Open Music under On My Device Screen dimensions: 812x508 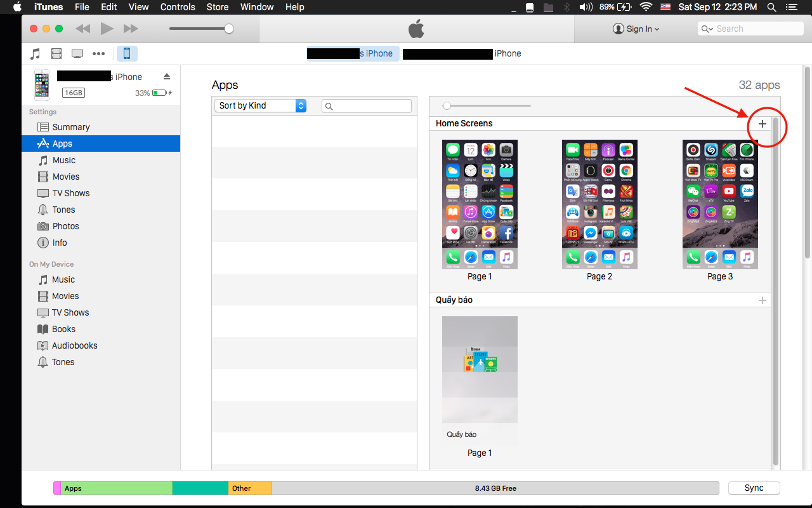[101, 279]
